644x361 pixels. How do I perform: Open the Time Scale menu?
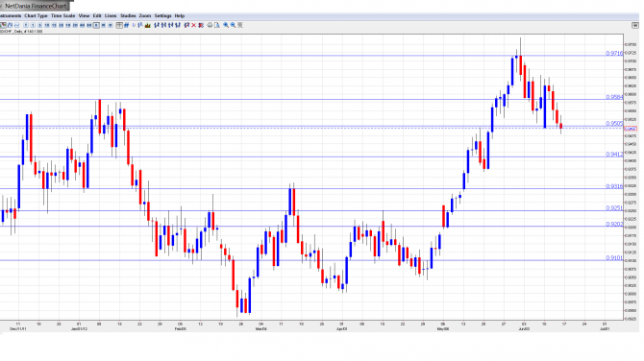tap(62, 15)
